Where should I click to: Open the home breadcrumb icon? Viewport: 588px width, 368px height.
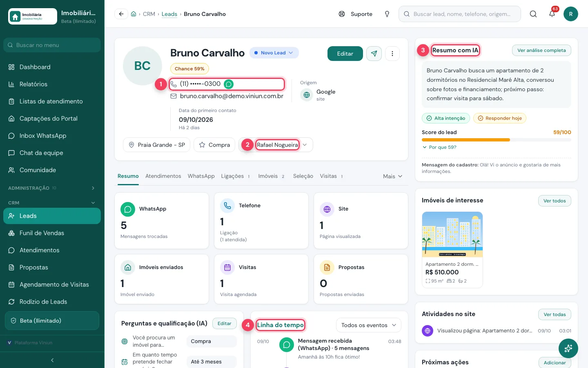tap(134, 14)
